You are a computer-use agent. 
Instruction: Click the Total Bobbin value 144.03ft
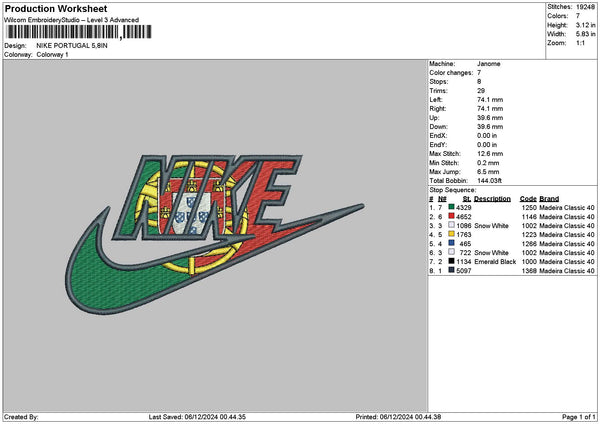coord(489,181)
